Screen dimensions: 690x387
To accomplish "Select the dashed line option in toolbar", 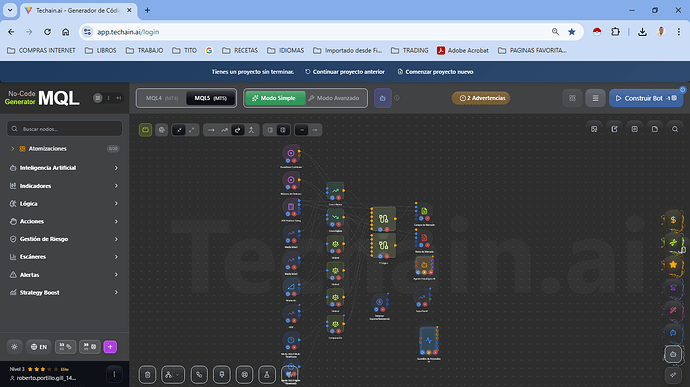I will pos(315,130).
